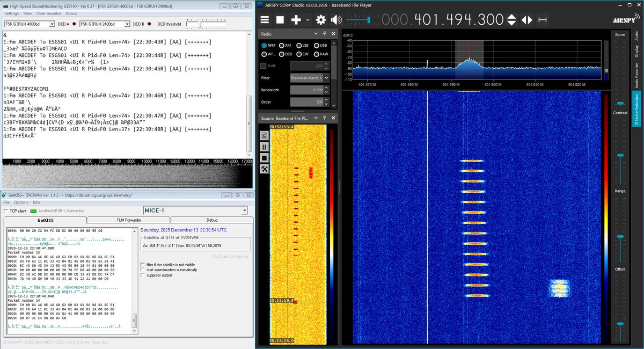Screen dimensions: 644x349
Task: Collapse the Radio panel with its chevron
Action: click(317, 34)
